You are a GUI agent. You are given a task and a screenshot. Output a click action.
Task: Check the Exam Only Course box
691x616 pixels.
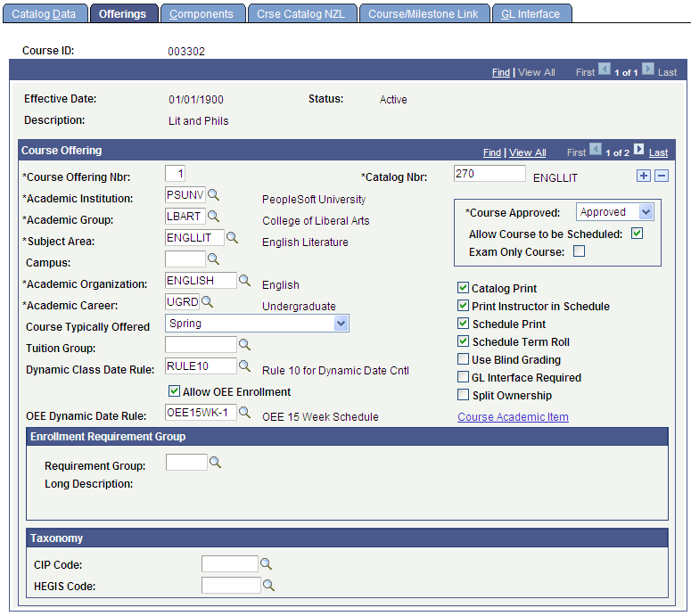pyautogui.click(x=579, y=251)
